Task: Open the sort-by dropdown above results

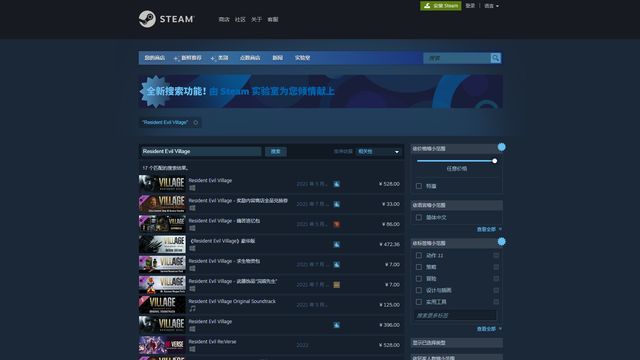Action: pyautogui.click(x=378, y=151)
